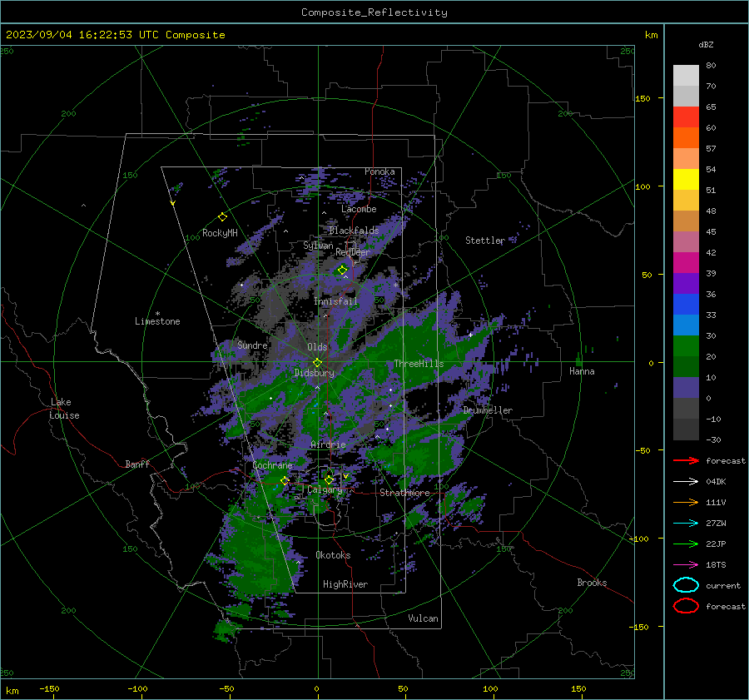Click the magenta 18TS arrow in legend
Viewport: 749px width, 700px height.
(x=686, y=565)
